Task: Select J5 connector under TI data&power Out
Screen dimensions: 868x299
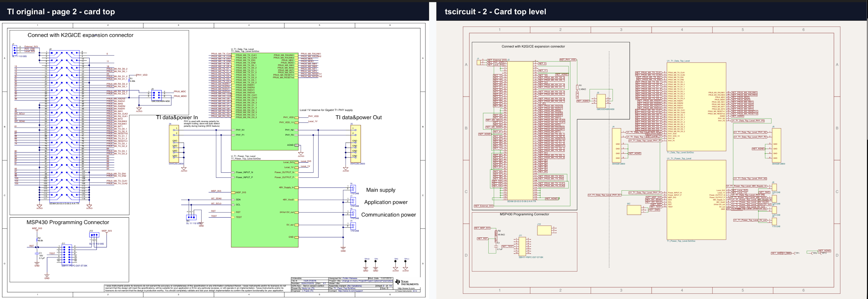Action: [355, 144]
